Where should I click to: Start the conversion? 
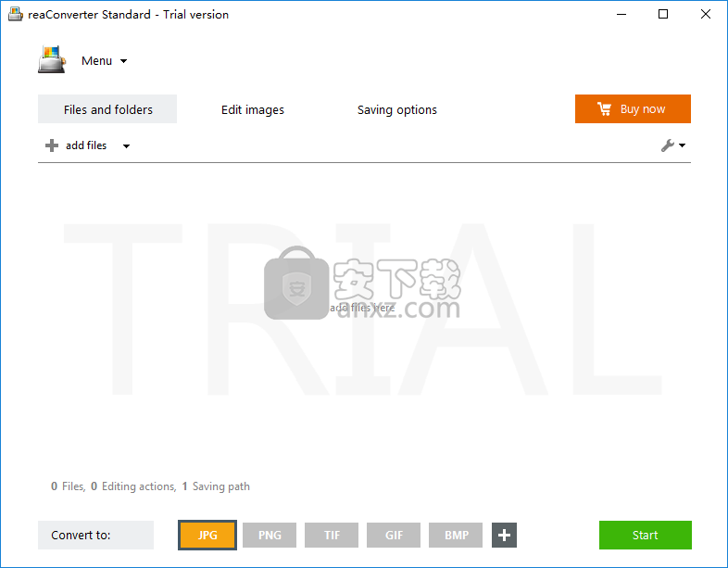coord(646,535)
